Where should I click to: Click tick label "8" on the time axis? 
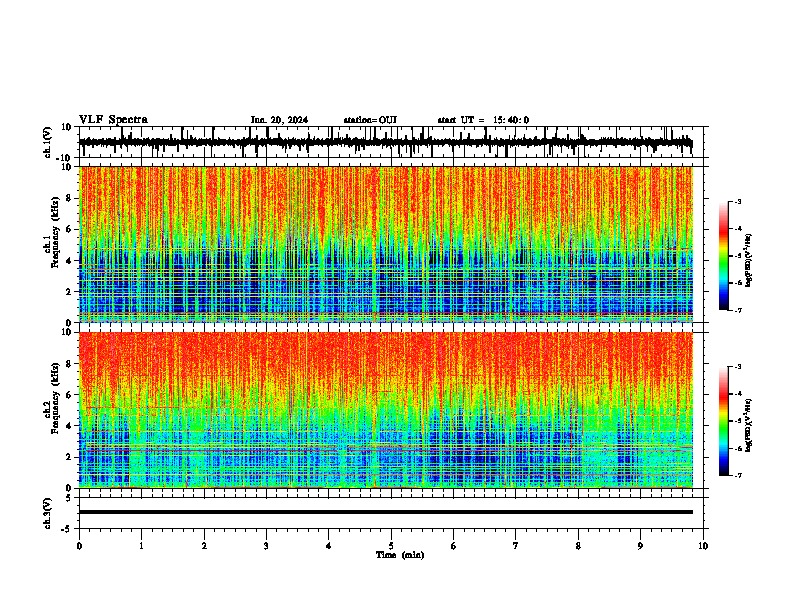[578, 546]
